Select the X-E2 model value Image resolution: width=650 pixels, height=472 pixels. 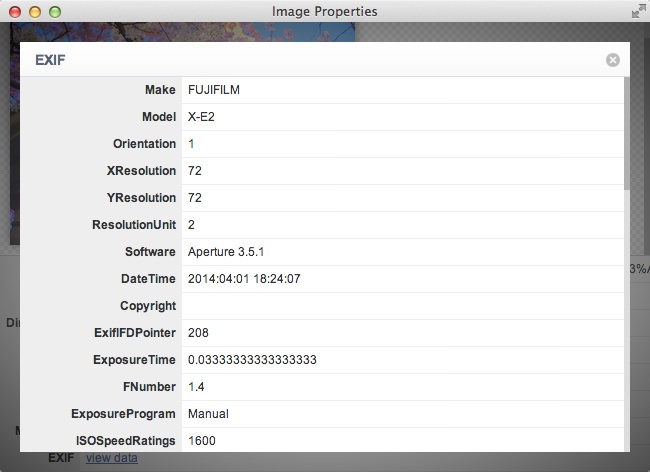201,117
